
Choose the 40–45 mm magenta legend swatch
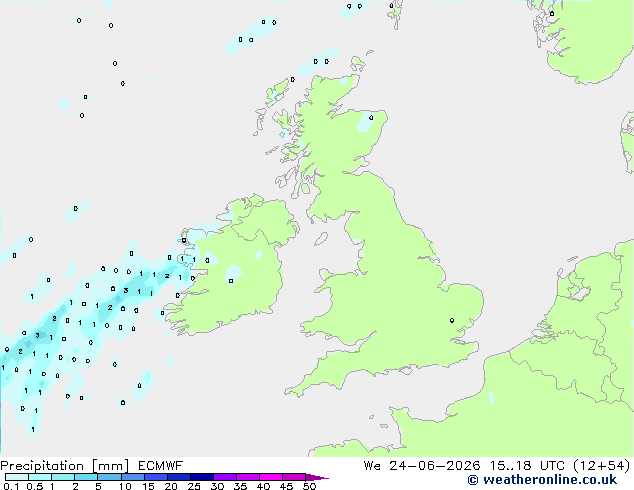[271, 477]
